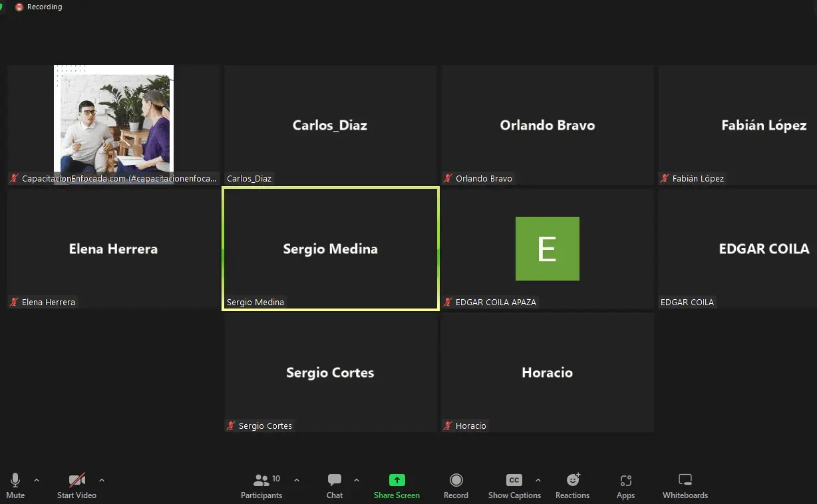This screenshot has width=817, height=504.
Task: Click the green Share Screen icon
Action: click(x=397, y=480)
